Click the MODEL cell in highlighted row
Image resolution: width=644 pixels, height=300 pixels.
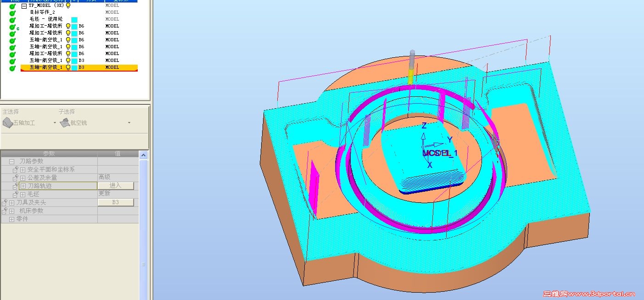pyautogui.click(x=112, y=67)
